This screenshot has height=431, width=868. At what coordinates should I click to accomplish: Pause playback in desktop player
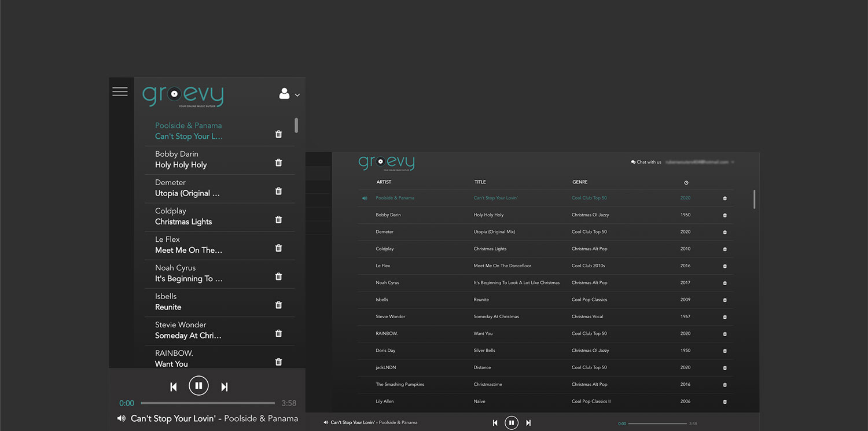point(512,423)
